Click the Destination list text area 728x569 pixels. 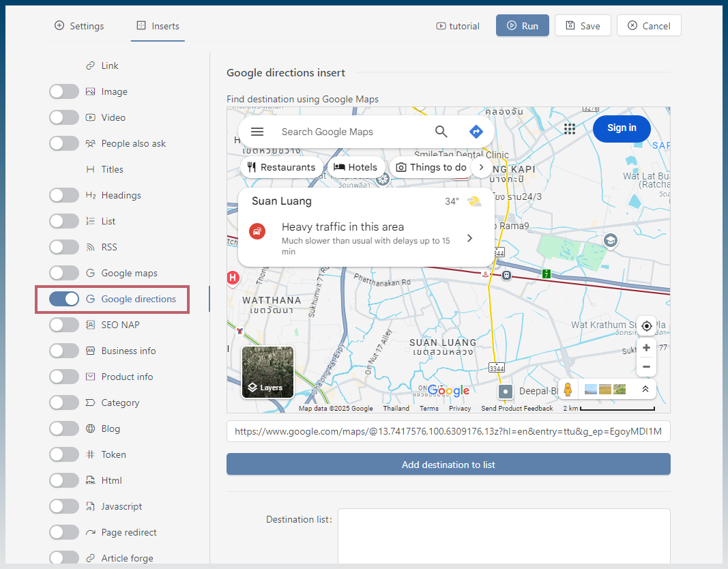pyautogui.click(x=504, y=536)
